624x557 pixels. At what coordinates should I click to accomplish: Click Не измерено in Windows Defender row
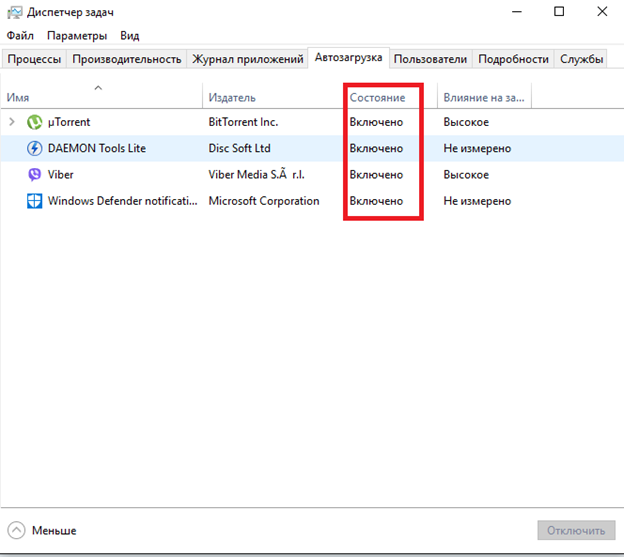477,201
